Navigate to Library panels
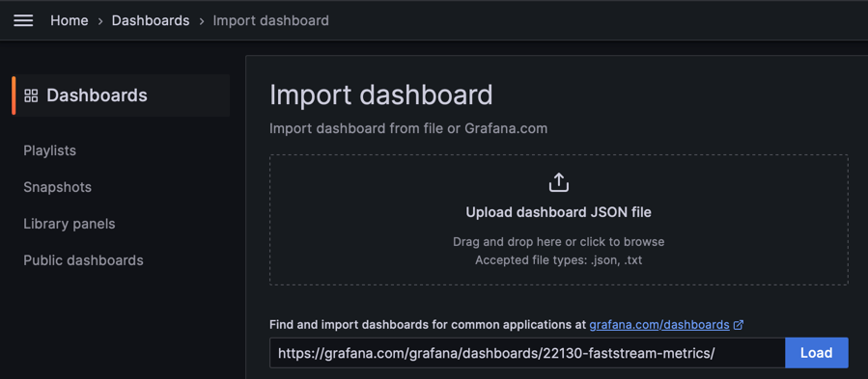 coord(70,224)
